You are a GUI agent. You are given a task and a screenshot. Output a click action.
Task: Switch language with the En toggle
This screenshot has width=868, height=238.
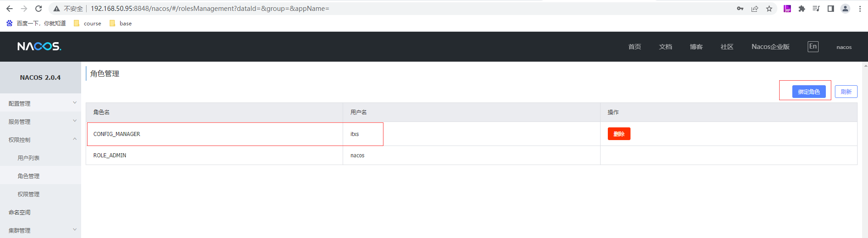813,47
